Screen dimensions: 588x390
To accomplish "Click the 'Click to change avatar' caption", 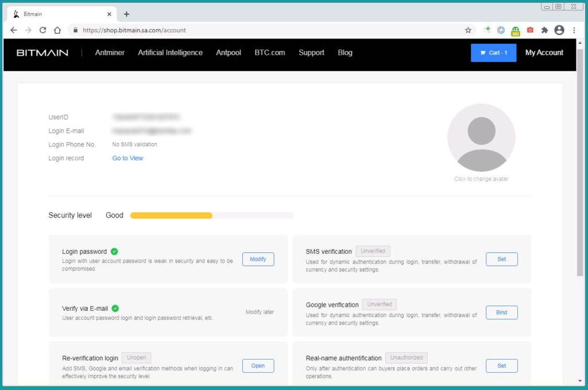I will [x=481, y=179].
